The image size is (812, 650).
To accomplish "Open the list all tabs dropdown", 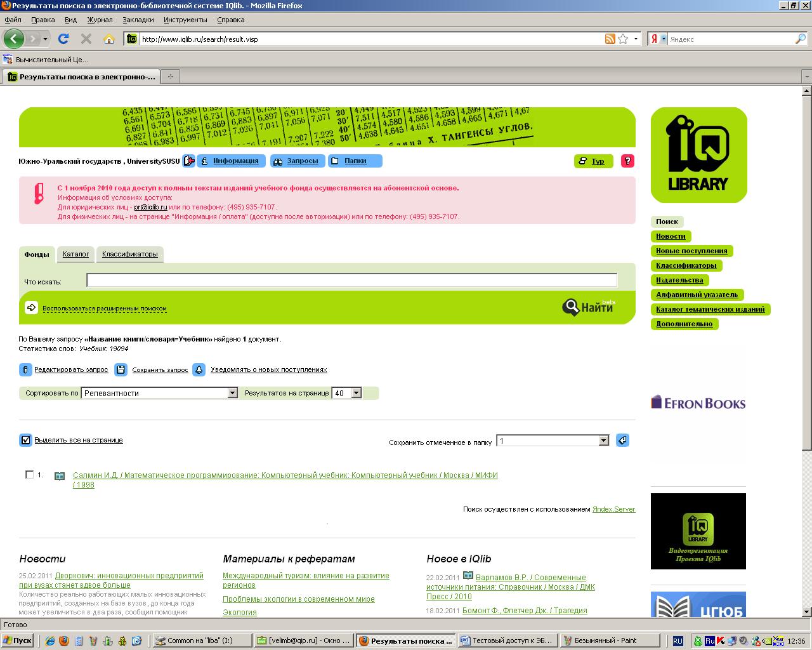I will coord(806,77).
